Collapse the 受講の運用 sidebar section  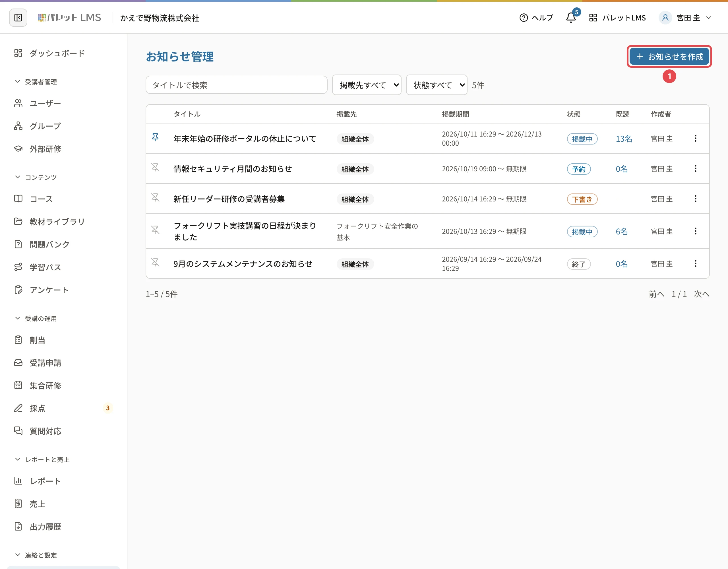coord(36,319)
